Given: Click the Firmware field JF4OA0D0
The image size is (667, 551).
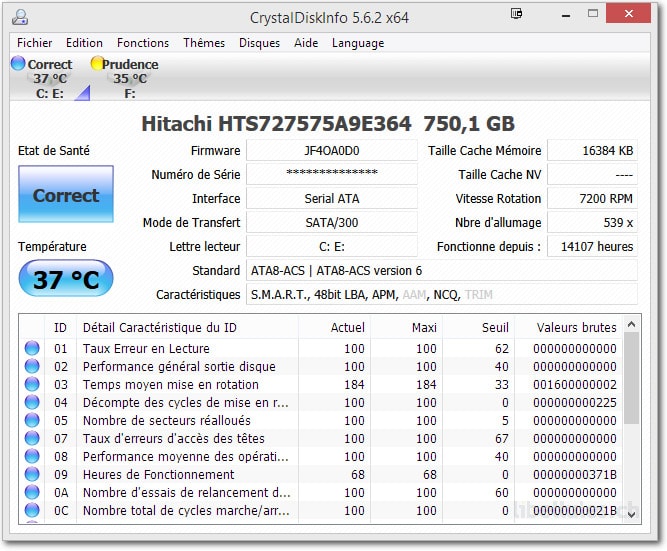Looking at the screenshot, I should click(332, 151).
